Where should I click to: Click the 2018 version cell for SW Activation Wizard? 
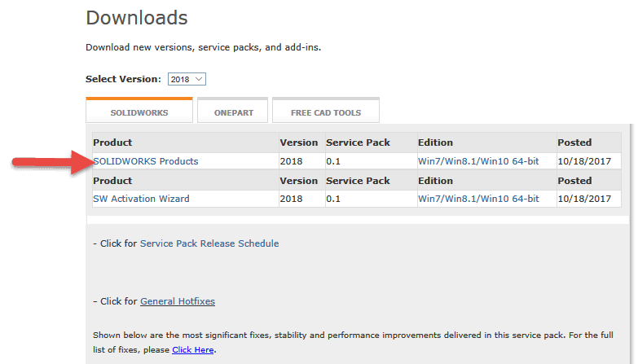pyautogui.click(x=292, y=199)
